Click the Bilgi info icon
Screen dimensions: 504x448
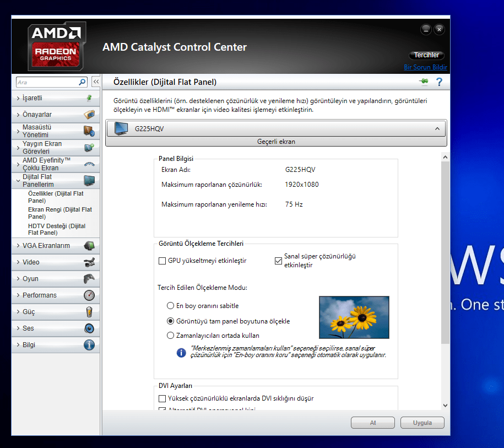click(89, 345)
